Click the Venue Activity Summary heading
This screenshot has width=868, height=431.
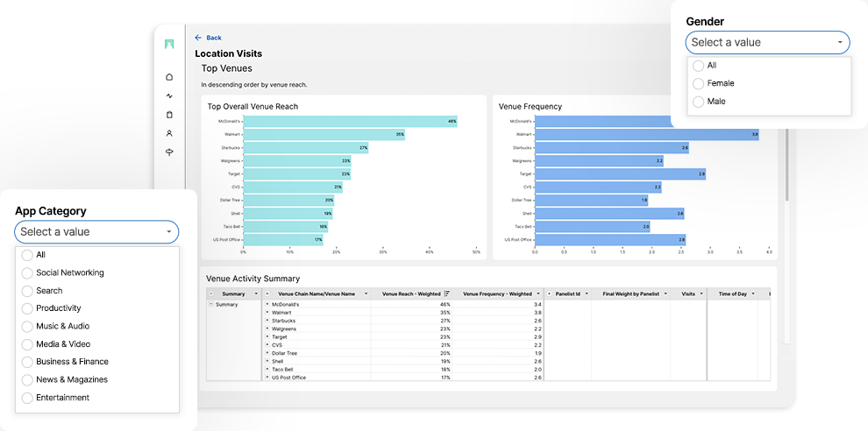(253, 279)
